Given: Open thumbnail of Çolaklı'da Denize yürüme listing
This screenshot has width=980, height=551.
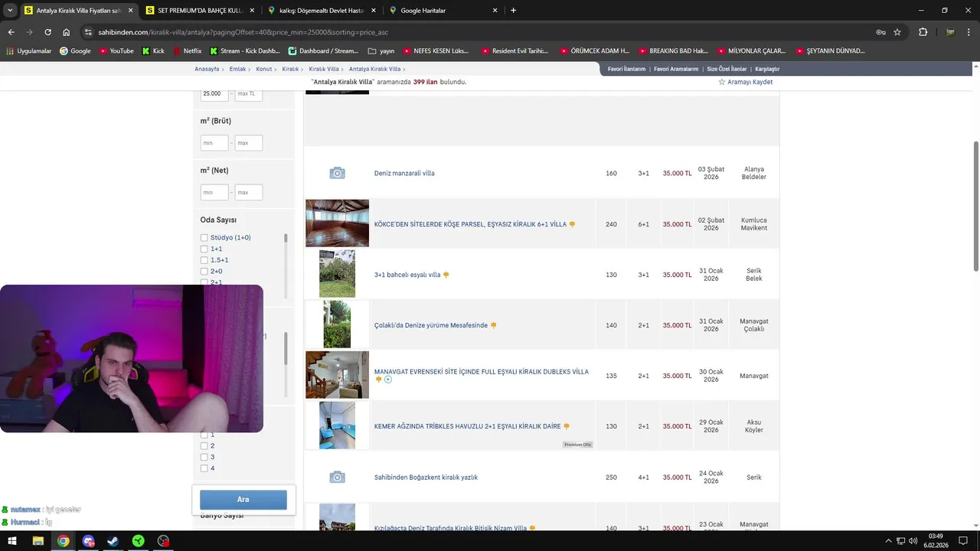Looking at the screenshot, I should pos(337,324).
